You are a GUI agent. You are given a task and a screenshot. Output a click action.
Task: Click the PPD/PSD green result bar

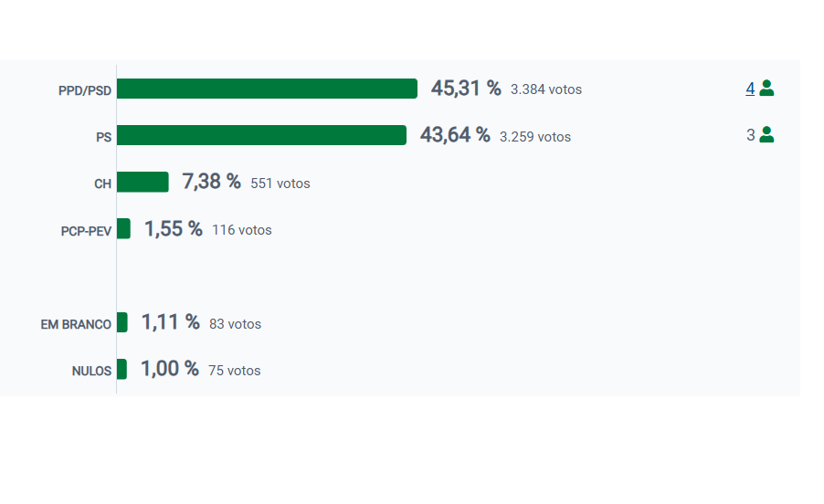coord(267,89)
